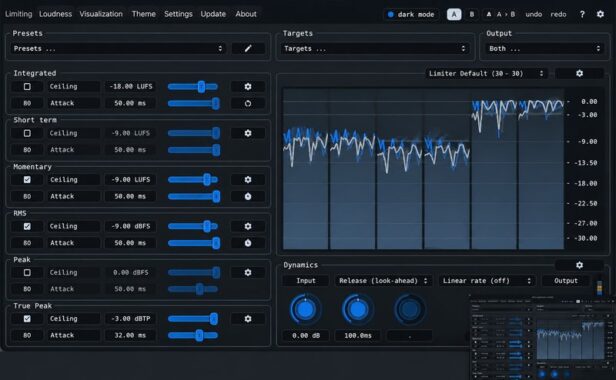The width and height of the screenshot is (616, 380).
Task: Enable the Integrated ceiling checkbox
Action: pyautogui.click(x=27, y=86)
